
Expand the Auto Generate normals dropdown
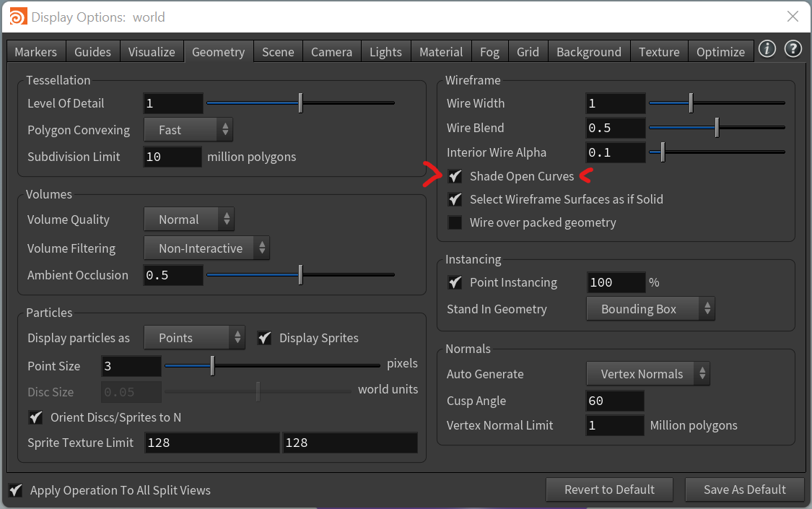pyautogui.click(x=648, y=374)
